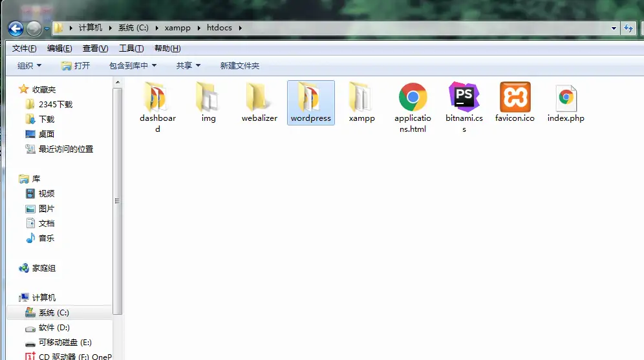The height and width of the screenshot is (360, 644).
Task: Open the 音乐 music library
Action: click(40, 238)
